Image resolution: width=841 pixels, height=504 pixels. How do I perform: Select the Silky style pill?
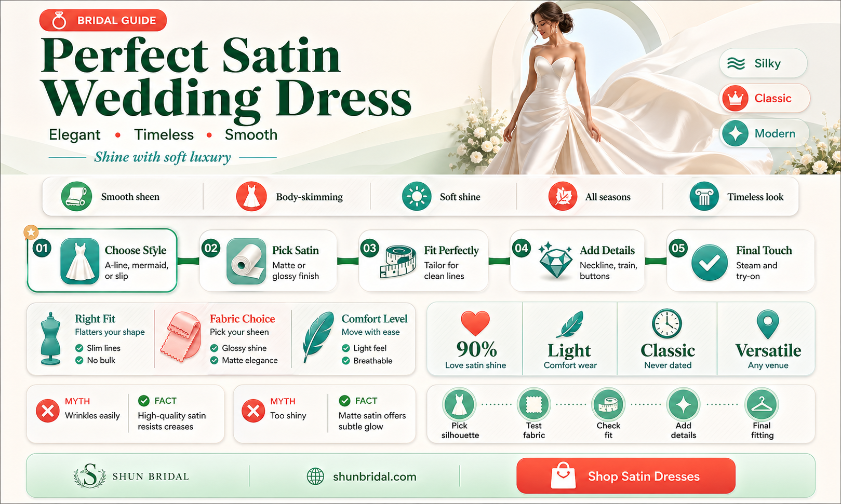point(763,63)
